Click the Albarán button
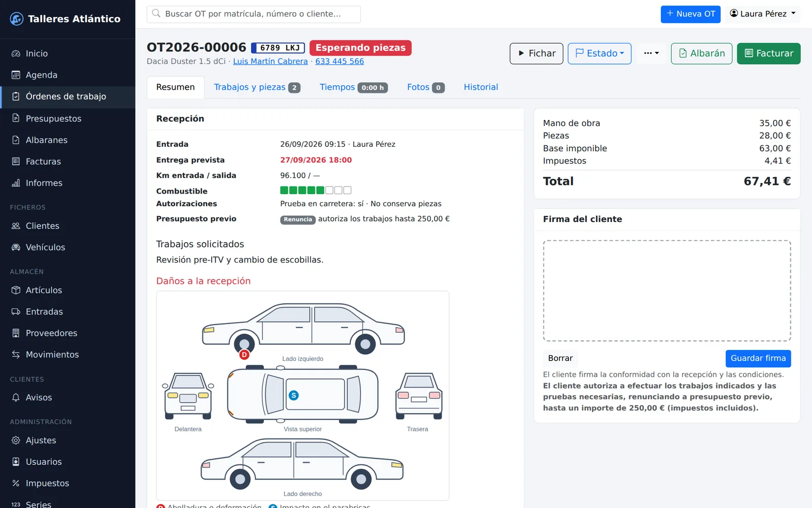 (x=701, y=53)
